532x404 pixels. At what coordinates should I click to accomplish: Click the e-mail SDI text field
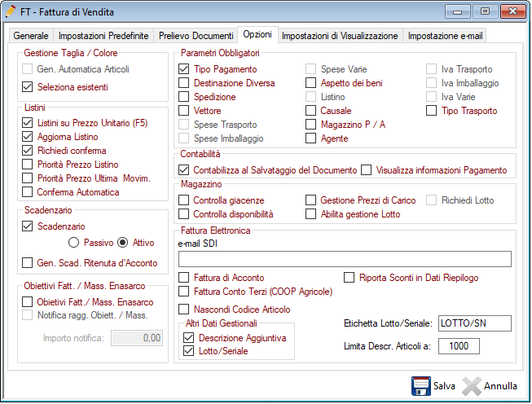tap(344, 259)
